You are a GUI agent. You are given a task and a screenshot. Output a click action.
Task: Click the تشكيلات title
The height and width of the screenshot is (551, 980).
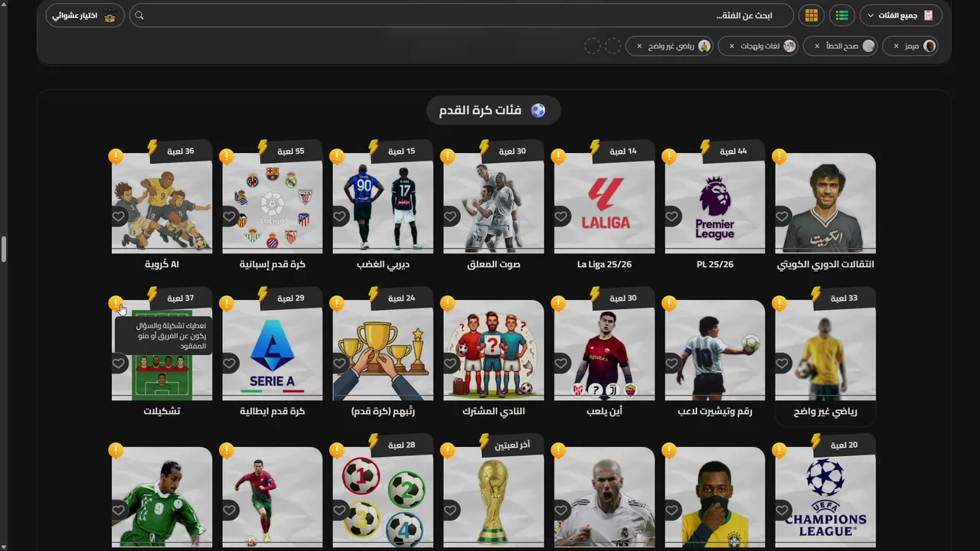coord(162,412)
